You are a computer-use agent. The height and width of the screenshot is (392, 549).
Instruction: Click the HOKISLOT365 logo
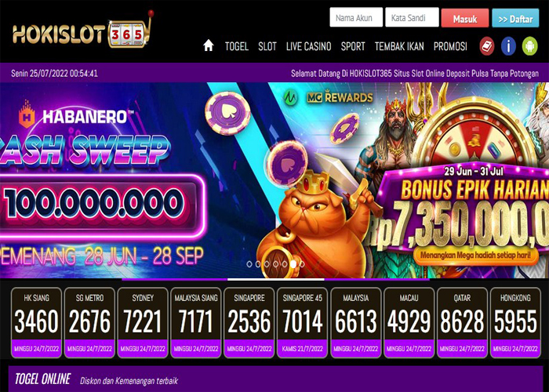tap(82, 31)
